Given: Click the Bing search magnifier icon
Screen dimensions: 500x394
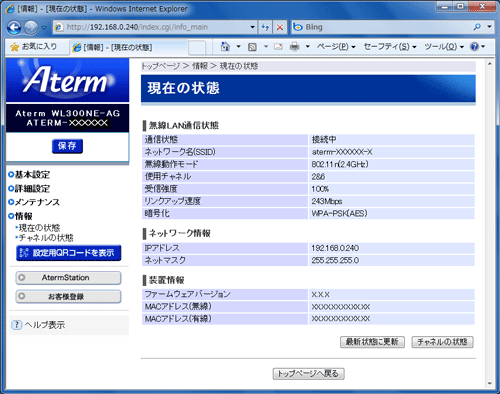Looking at the screenshot, I should pos(477,27).
